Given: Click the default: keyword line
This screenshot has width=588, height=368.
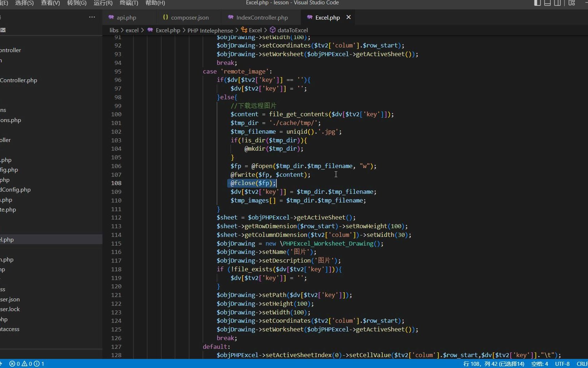Looking at the screenshot, I should (x=216, y=347).
